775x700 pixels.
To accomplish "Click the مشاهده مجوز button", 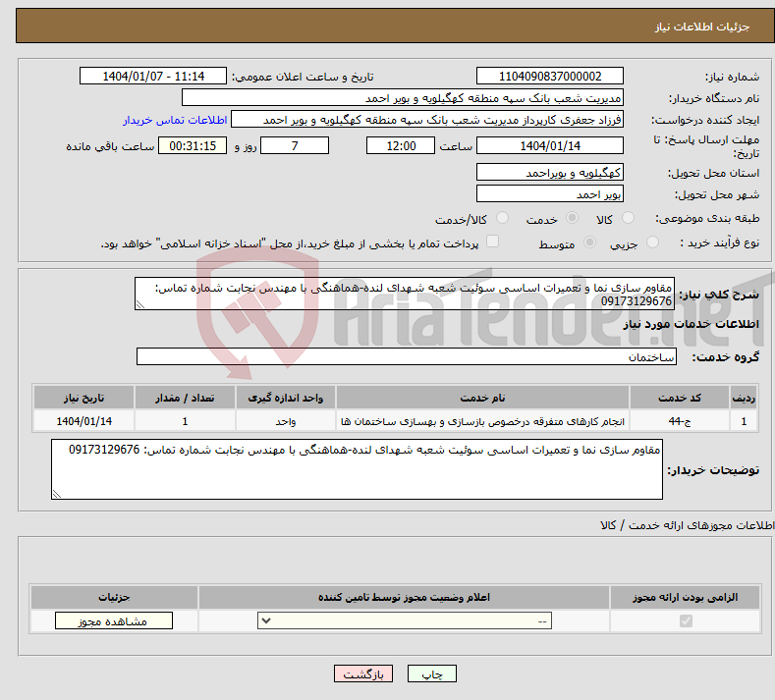I will pyautogui.click(x=114, y=620).
